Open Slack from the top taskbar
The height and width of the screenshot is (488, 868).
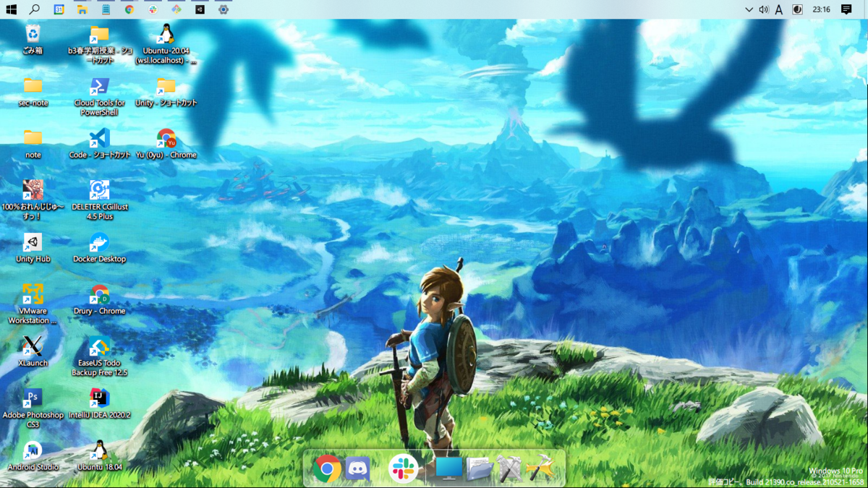[153, 9]
